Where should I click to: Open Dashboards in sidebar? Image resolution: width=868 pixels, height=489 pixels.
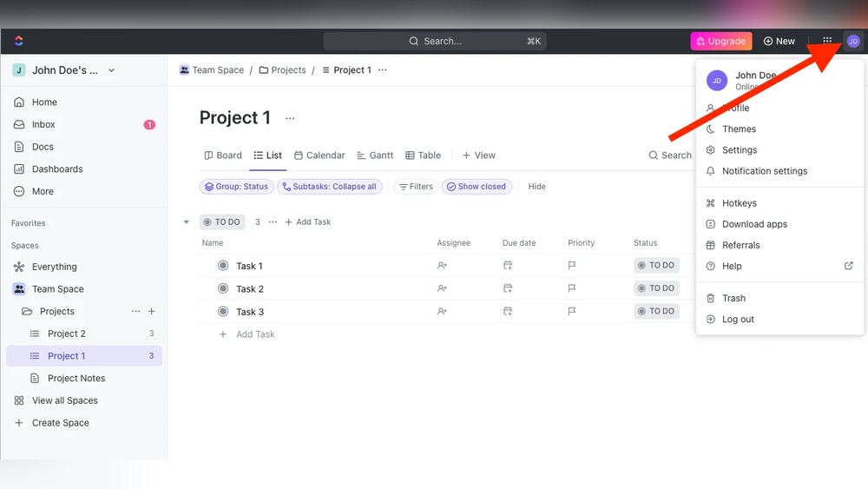[57, 169]
